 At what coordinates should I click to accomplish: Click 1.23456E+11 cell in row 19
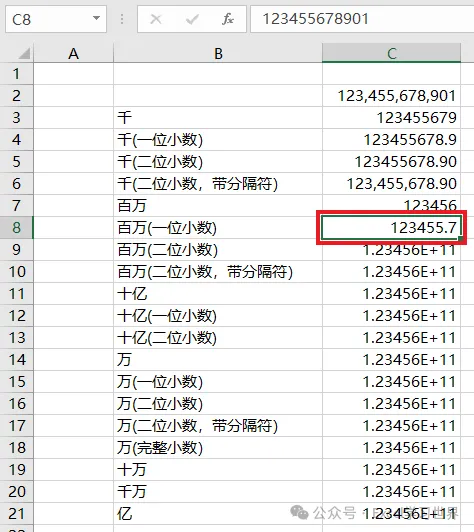[x=392, y=470]
